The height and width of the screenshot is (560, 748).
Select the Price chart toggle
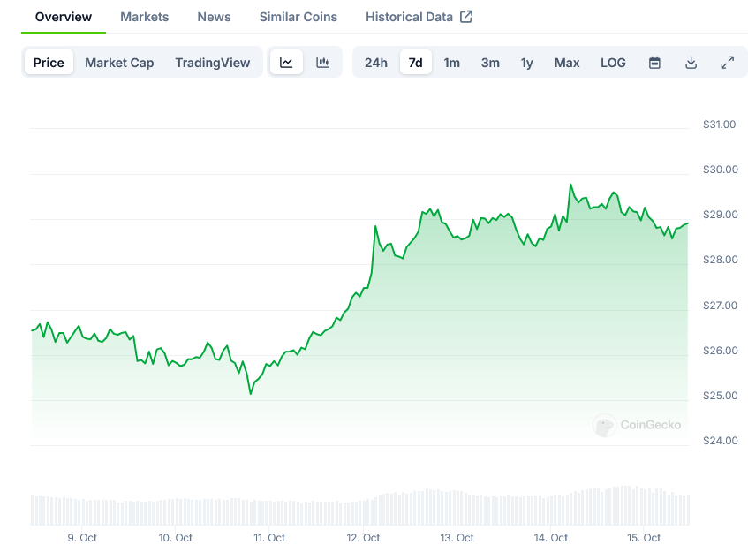click(49, 63)
